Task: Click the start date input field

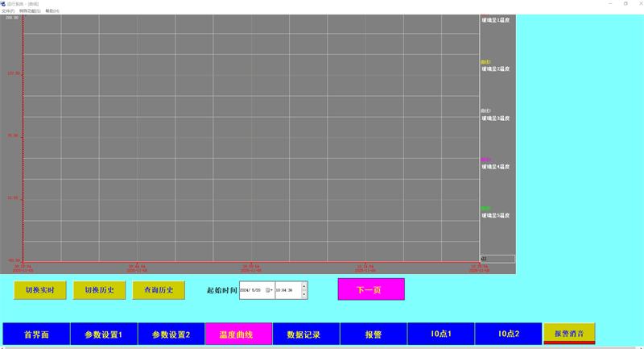Action: tap(251, 290)
